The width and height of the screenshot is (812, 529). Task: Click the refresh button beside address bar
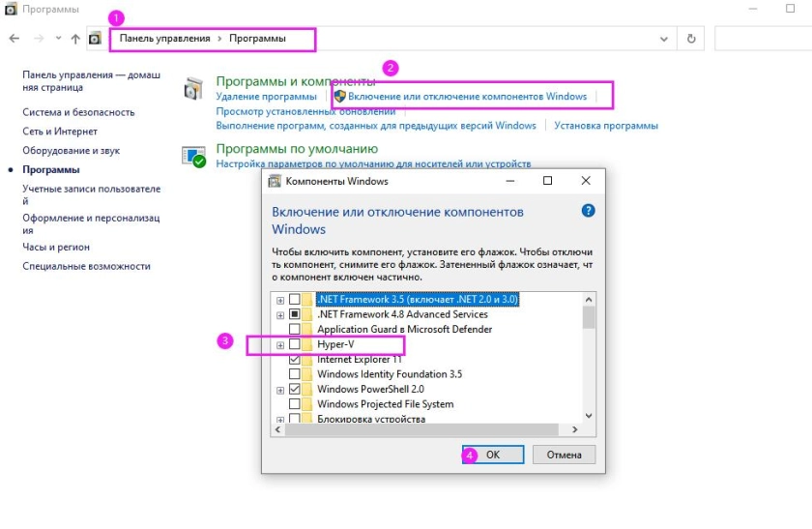[691, 39]
